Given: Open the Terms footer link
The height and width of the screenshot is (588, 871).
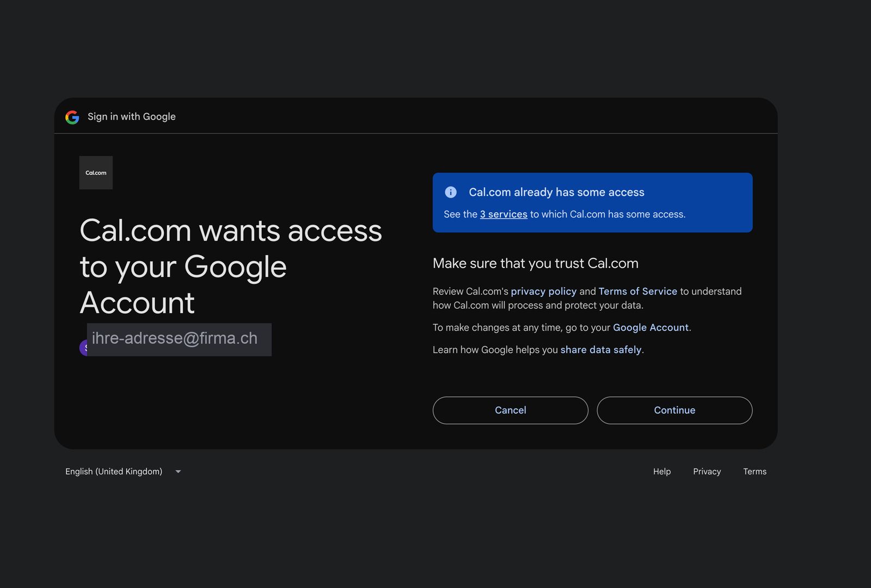Looking at the screenshot, I should 755,472.
